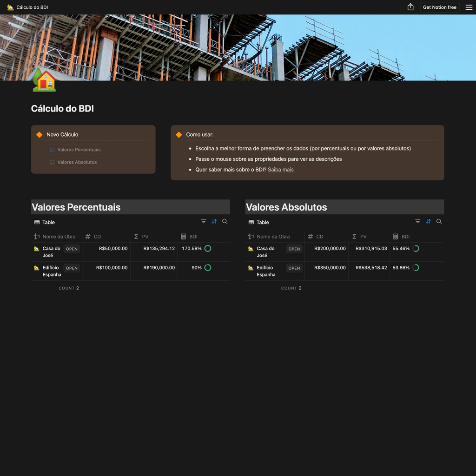This screenshot has width=476, height=476.
Task: Select Table view tab under Valores Absolutos
Action: coord(259,222)
